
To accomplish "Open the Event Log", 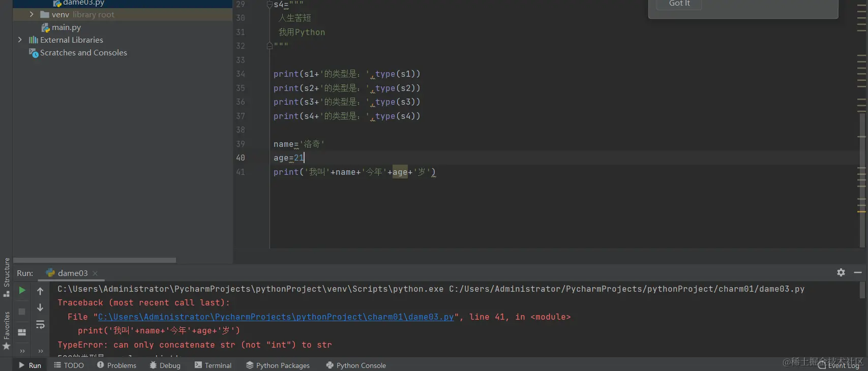I will [x=840, y=365].
